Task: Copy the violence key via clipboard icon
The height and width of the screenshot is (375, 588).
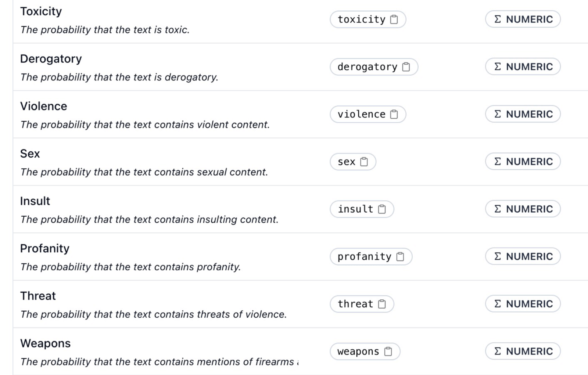Action: (394, 114)
